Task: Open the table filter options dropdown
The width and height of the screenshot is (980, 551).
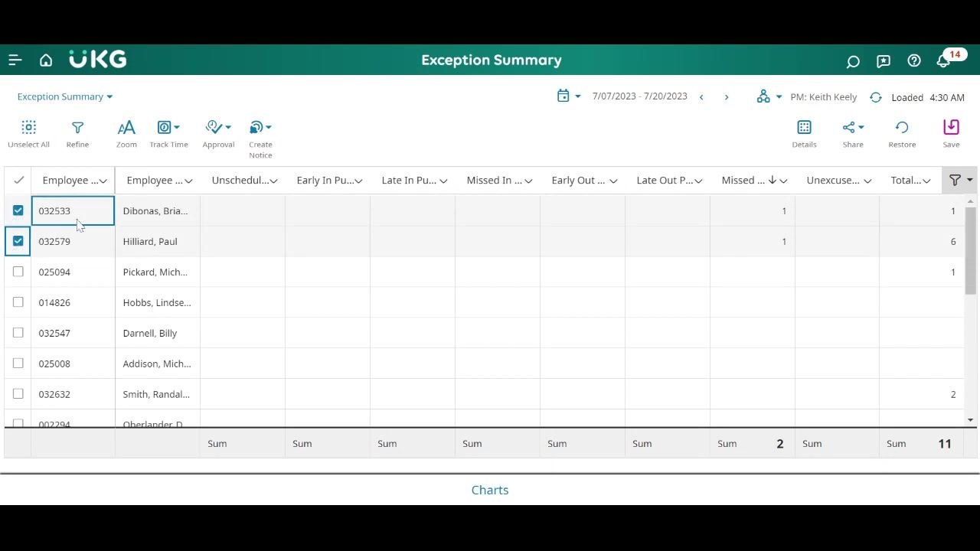Action: (x=961, y=180)
